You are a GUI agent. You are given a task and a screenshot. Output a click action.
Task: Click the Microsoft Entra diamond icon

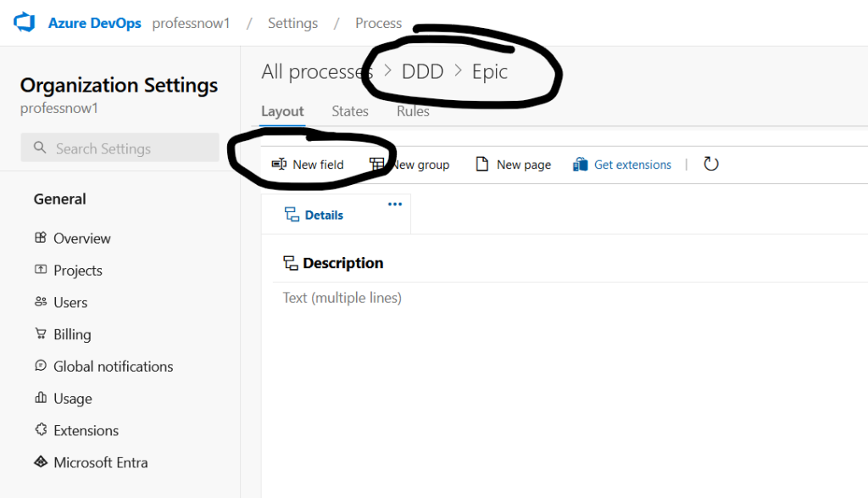(x=41, y=462)
